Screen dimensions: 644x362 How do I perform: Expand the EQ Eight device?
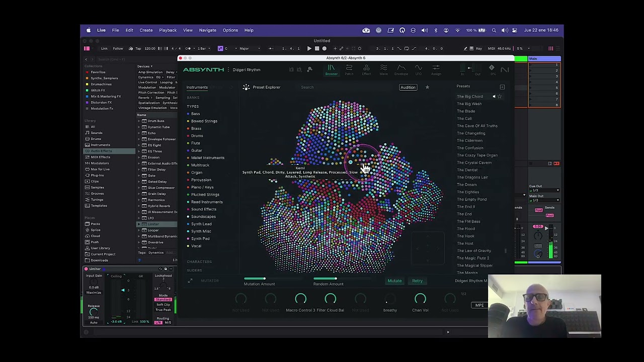point(139,145)
